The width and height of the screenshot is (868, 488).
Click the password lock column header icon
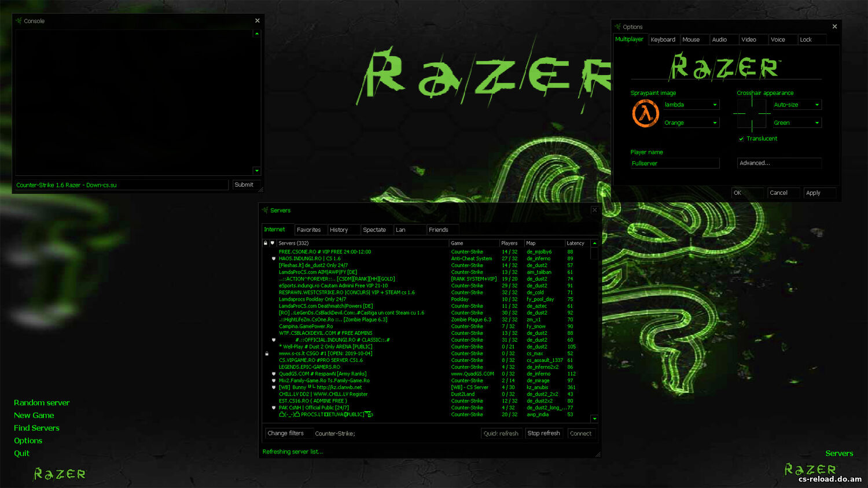click(x=266, y=243)
